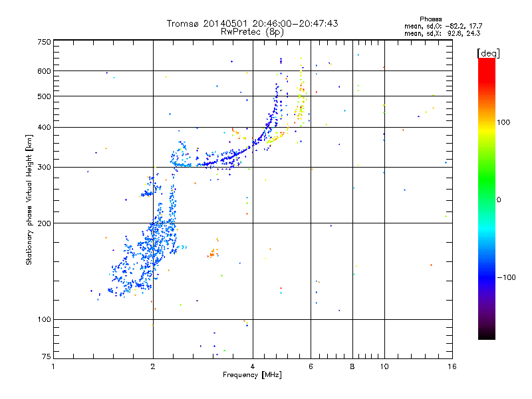Click the y-axis tick label '100'
Image resolution: width=532 pixels, height=399 pixels.
click(x=44, y=319)
